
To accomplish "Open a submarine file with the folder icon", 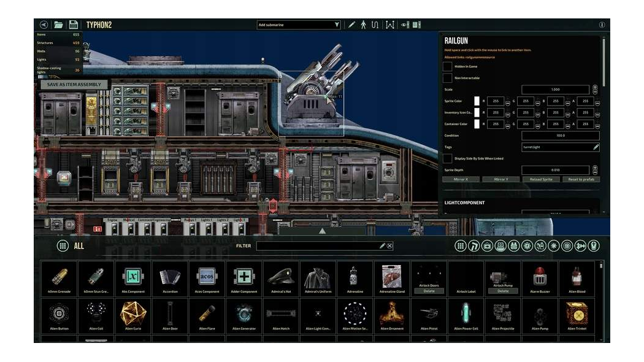I will (58, 25).
